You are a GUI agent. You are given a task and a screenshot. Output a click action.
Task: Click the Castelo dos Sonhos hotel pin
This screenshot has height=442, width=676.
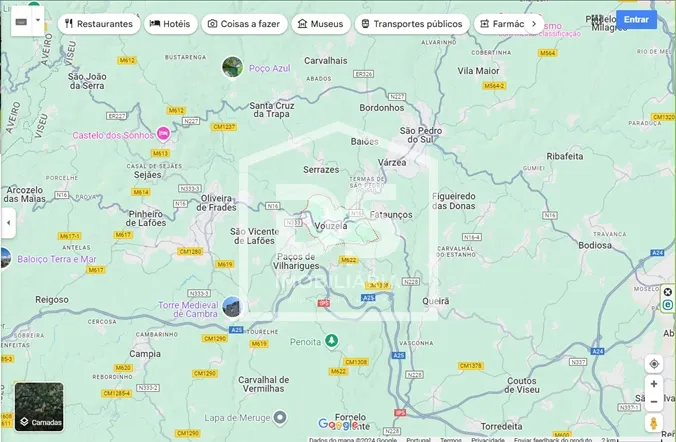tap(163, 134)
